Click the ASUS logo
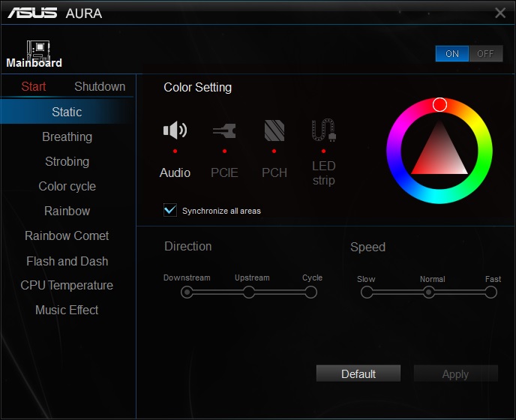Image resolution: width=516 pixels, height=420 pixels. pos(32,13)
